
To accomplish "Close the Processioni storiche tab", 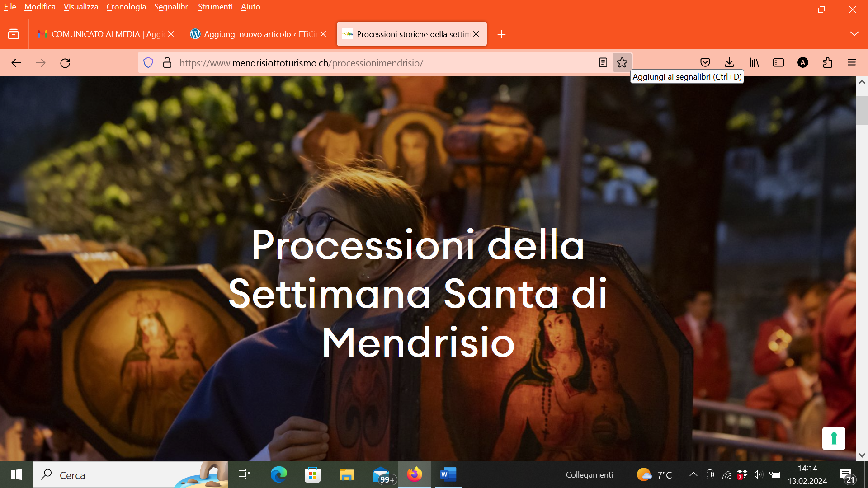I will coord(476,34).
